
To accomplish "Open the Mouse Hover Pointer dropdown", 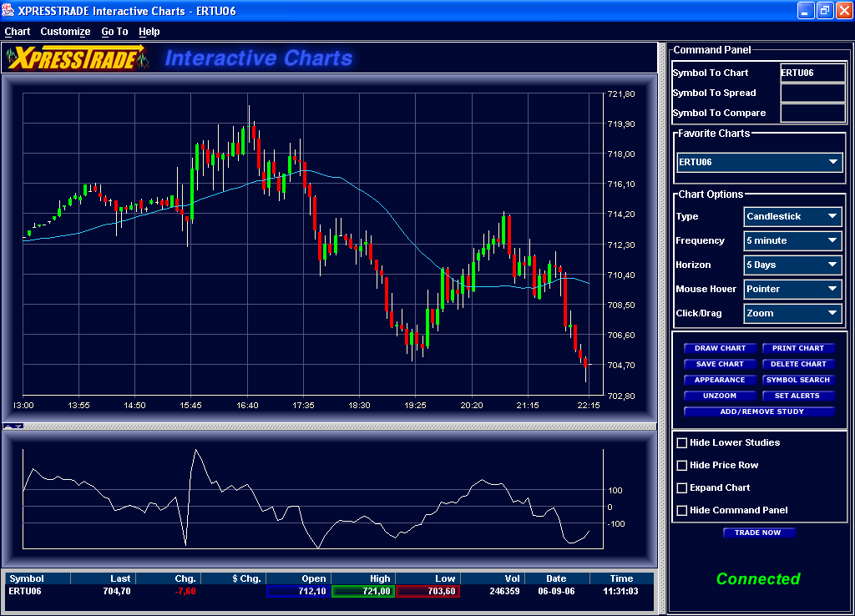I will tap(792, 289).
